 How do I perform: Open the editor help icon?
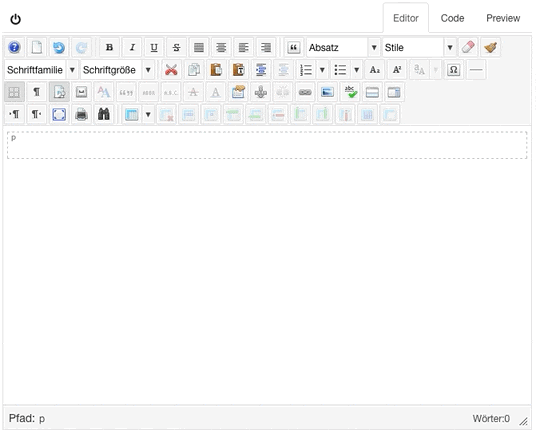pyautogui.click(x=14, y=47)
